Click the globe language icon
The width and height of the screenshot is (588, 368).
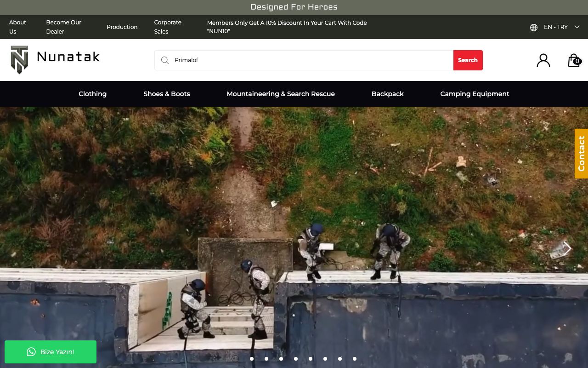[x=534, y=27]
